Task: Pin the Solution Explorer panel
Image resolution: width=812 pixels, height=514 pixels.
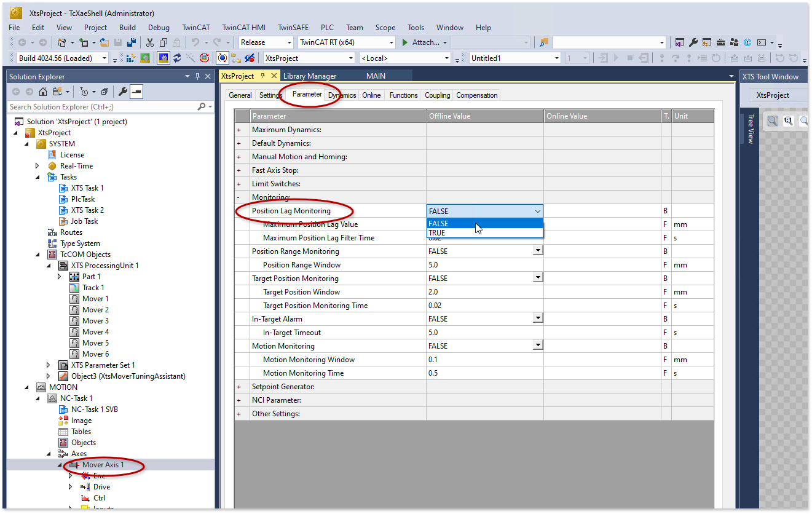Action: coord(198,76)
